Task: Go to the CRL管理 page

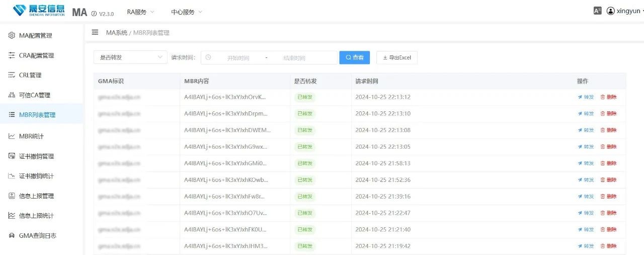Action: (30, 75)
